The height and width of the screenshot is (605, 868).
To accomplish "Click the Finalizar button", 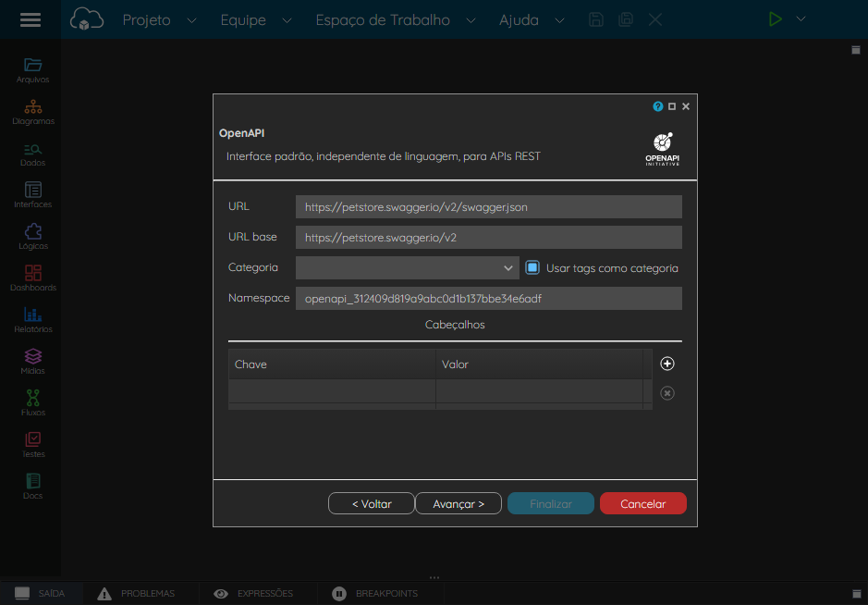I will (x=551, y=503).
